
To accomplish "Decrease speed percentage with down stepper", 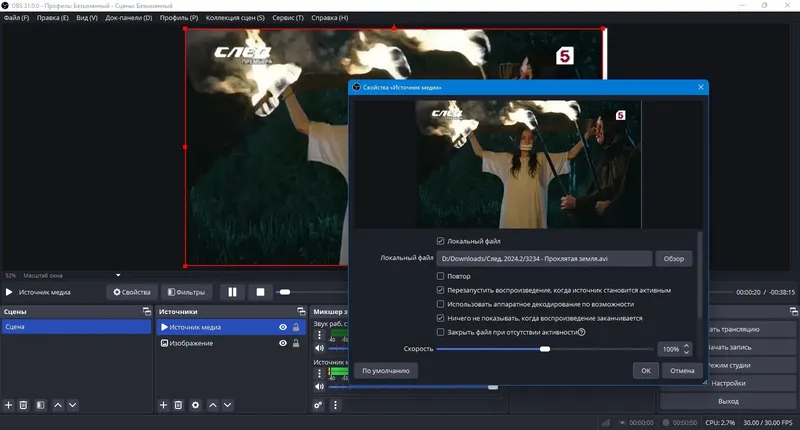I will click(x=687, y=352).
